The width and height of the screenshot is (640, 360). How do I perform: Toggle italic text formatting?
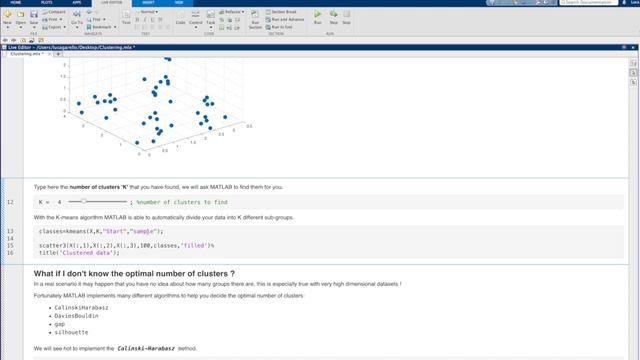[144, 20]
